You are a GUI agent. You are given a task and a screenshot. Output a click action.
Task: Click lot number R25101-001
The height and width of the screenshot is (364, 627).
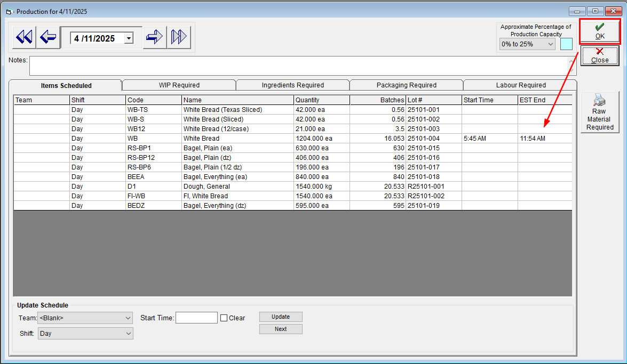(x=433, y=186)
